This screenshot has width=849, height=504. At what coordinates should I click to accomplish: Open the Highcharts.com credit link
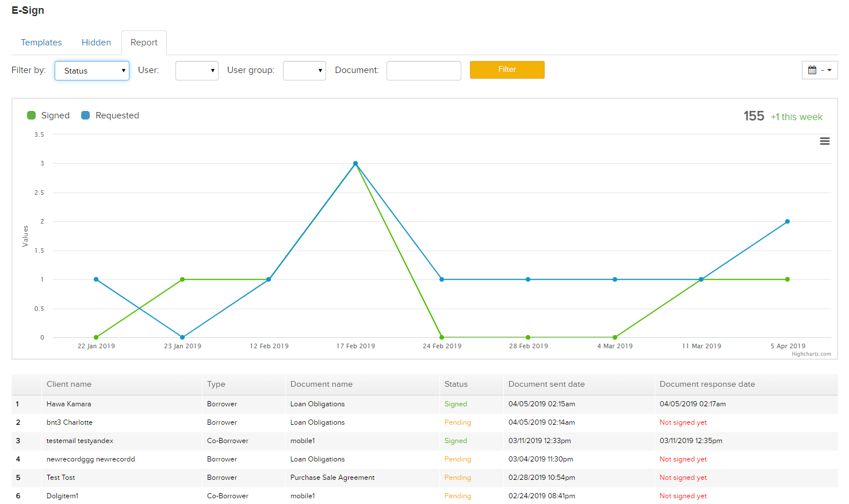[811, 354]
